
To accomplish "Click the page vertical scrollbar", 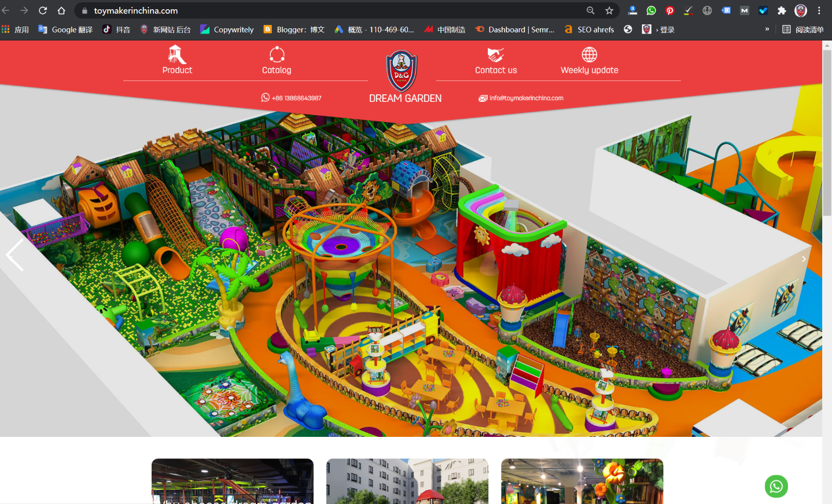I will pyautogui.click(x=827, y=133).
